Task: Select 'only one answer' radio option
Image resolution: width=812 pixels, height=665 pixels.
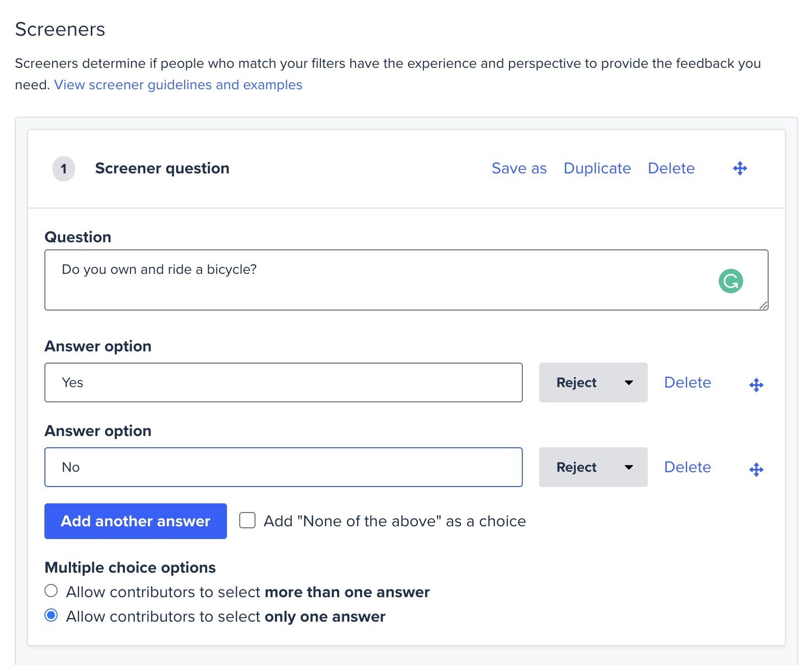Action: tap(51, 616)
